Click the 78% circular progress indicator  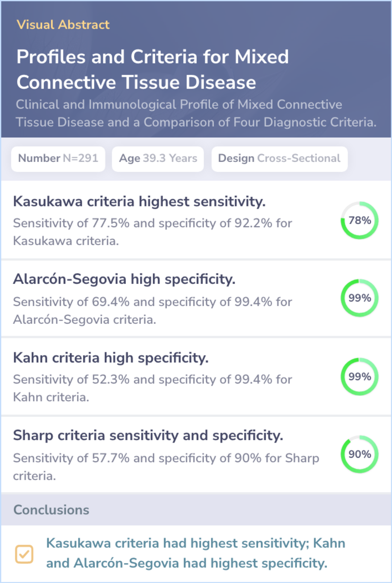359,220
